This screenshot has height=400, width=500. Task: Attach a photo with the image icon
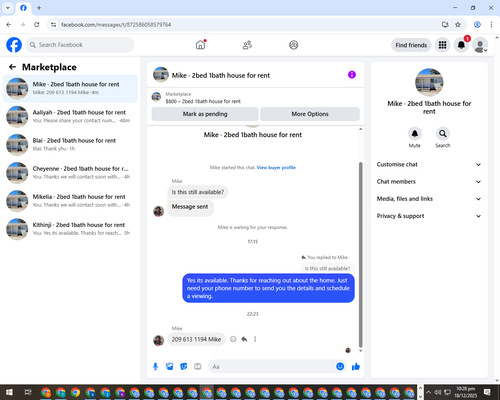(170, 367)
